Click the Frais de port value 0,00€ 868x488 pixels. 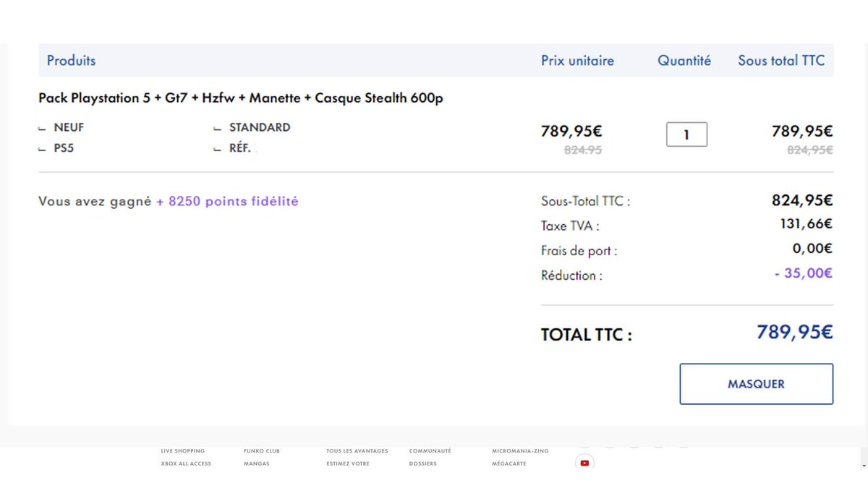[x=813, y=249]
